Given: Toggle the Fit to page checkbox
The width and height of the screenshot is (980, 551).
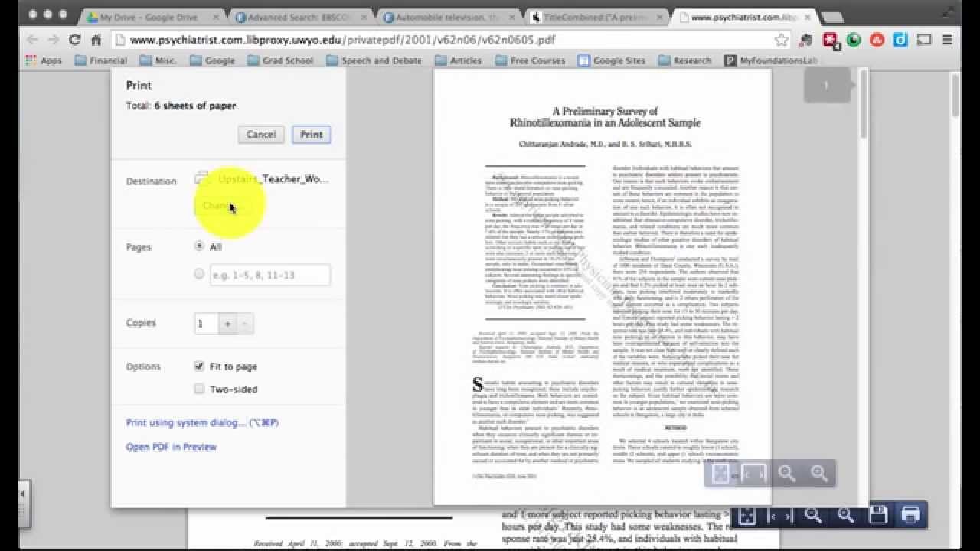Looking at the screenshot, I should point(199,367).
